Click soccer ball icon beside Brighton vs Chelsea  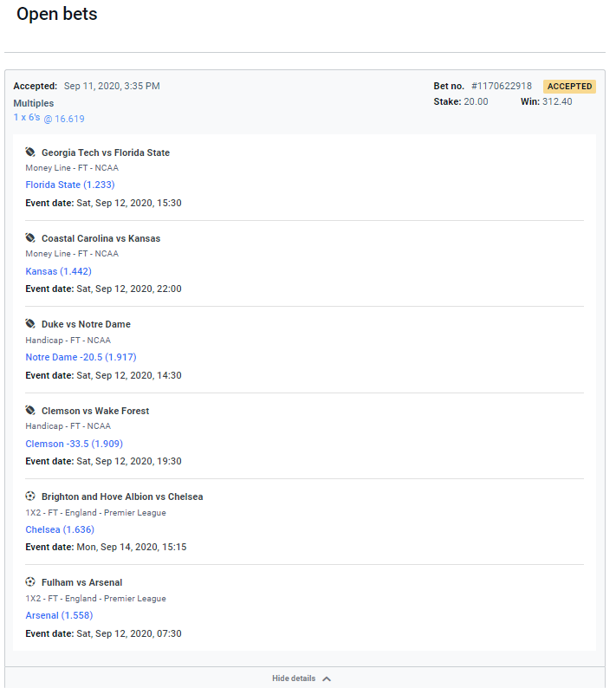[x=30, y=497]
